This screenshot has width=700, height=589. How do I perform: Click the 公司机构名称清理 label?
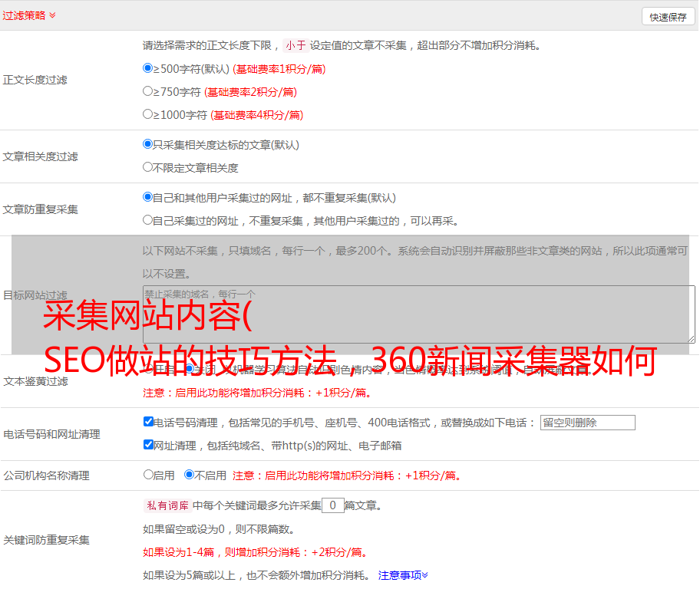(46, 475)
